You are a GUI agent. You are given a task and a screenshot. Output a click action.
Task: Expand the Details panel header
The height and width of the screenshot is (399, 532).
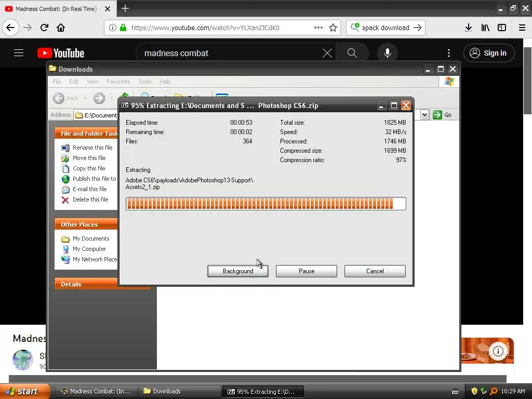(86, 284)
